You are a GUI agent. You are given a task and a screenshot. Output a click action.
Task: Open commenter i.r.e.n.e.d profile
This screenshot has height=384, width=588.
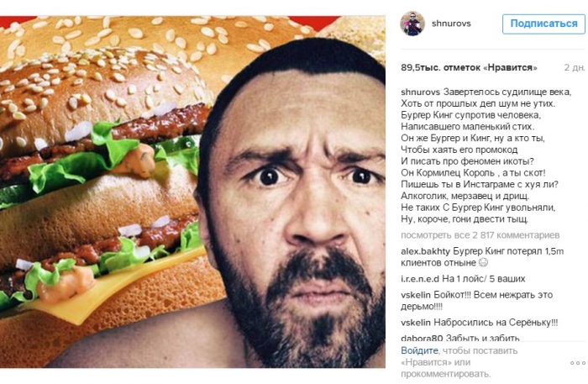(420, 279)
